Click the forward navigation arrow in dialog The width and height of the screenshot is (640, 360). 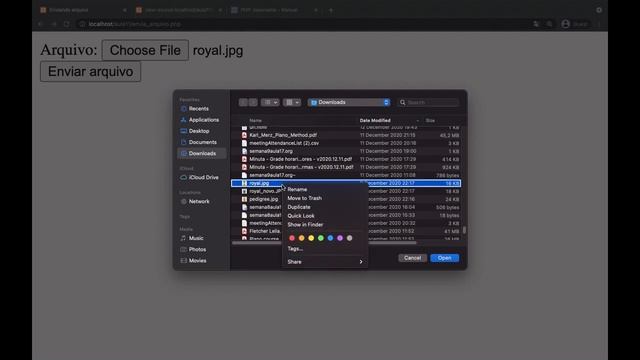(253, 102)
